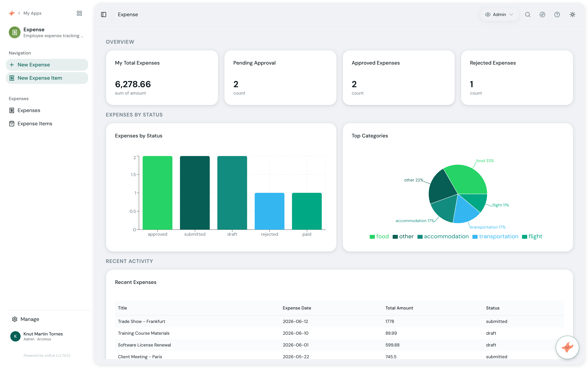The height and width of the screenshot is (368, 588).
Task: Click the approved bar in chart
Action: tap(157, 193)
